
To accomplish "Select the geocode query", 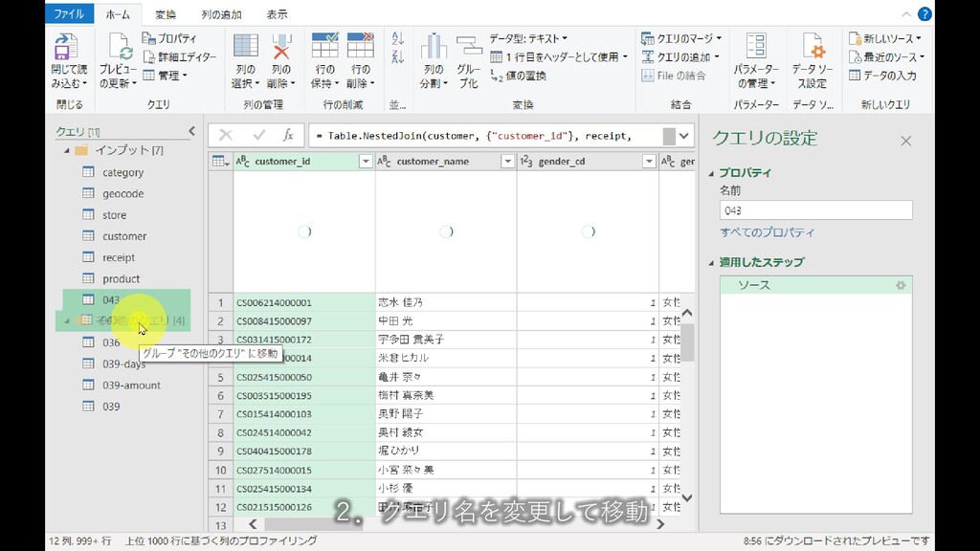I will (122, 193).
